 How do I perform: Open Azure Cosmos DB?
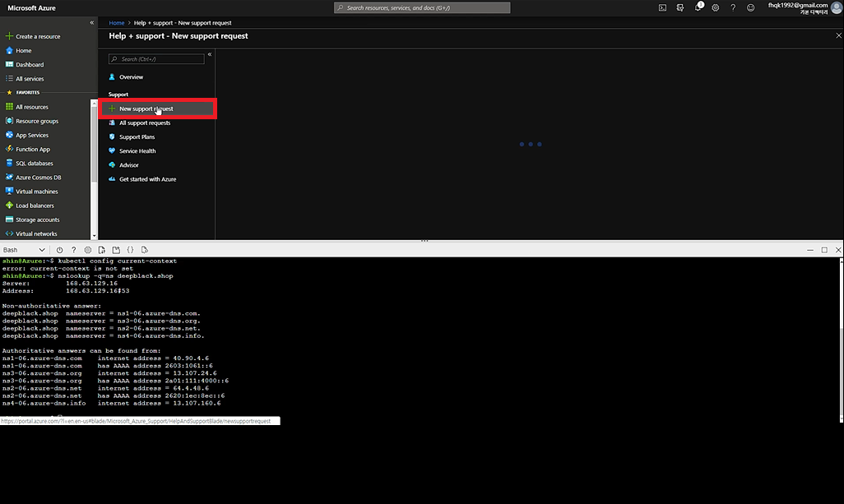[x=34, y=177]
